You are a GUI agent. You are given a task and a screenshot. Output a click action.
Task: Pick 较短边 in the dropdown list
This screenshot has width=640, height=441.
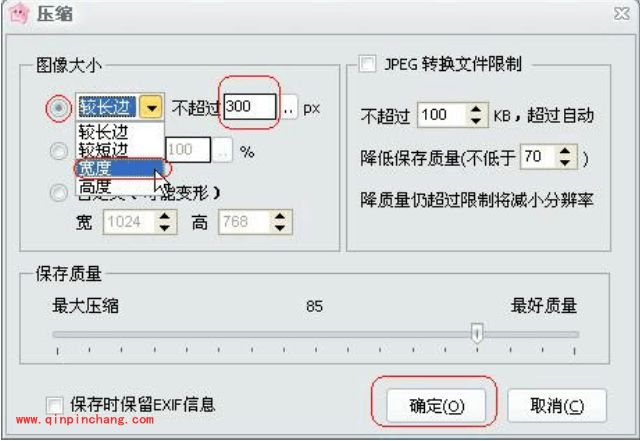tap(103, 149)
